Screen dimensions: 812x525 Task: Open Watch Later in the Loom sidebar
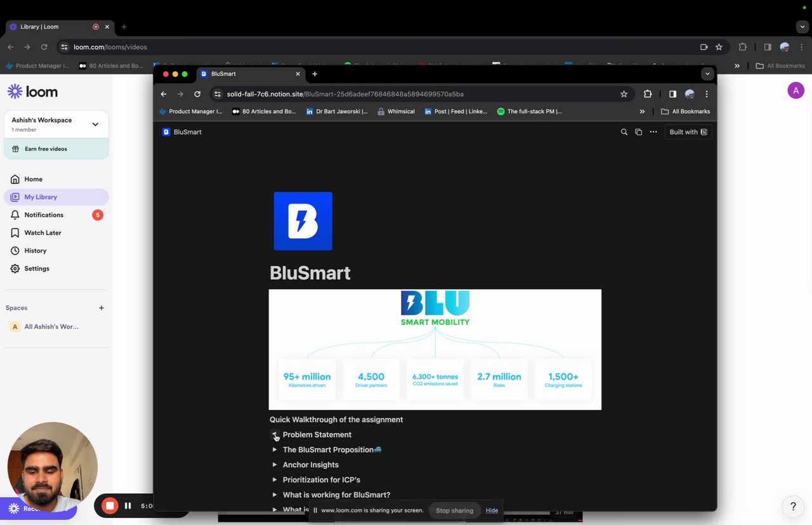(56, 232)
